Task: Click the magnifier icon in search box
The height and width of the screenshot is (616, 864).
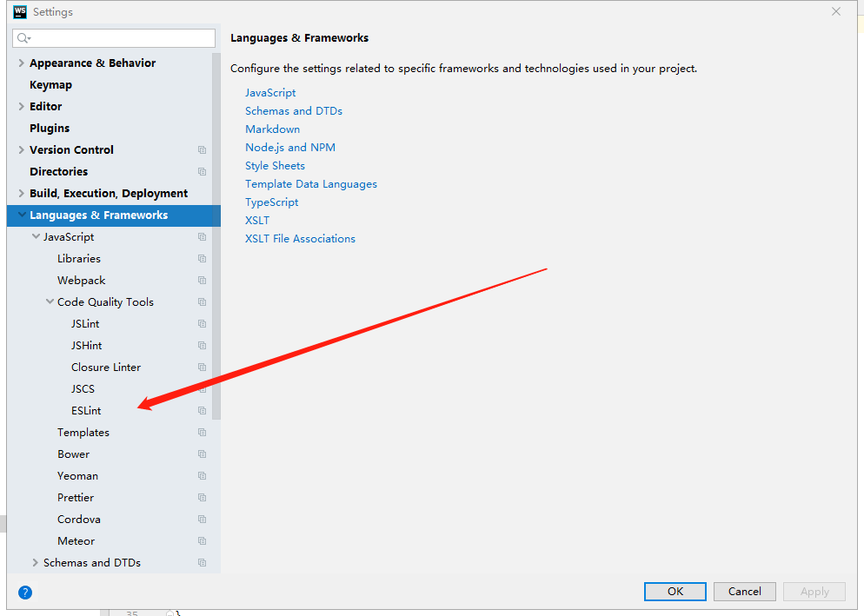Action: point(22,37)
